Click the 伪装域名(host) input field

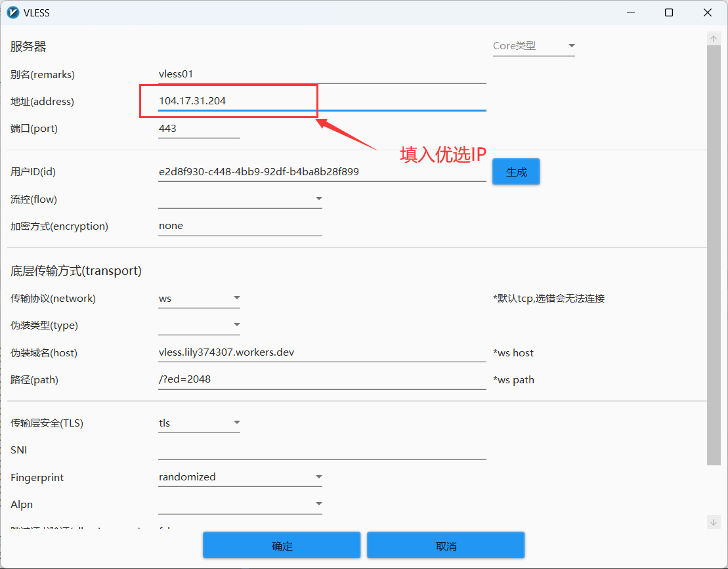coord(322,352)
